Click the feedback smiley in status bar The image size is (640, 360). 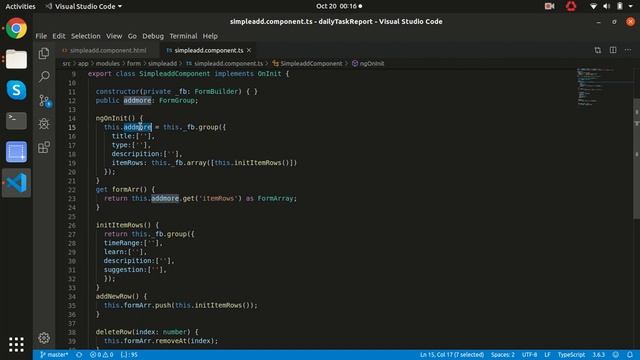point(616,355)
